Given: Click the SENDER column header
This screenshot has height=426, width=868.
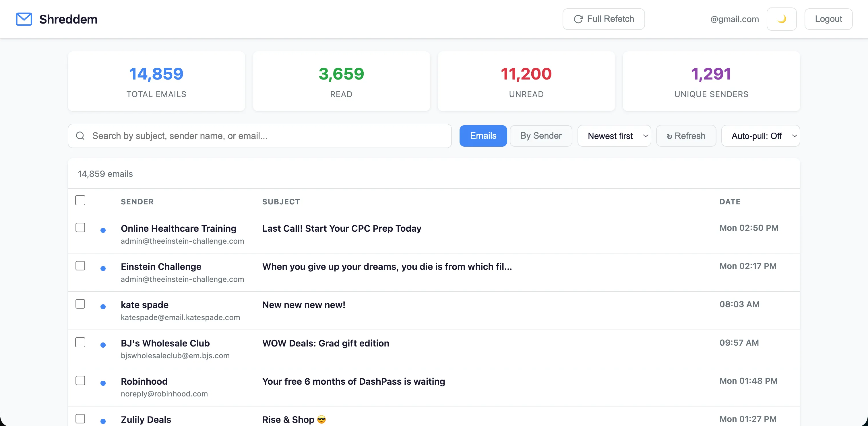Looking at the screenshot, I should point(137,202).
